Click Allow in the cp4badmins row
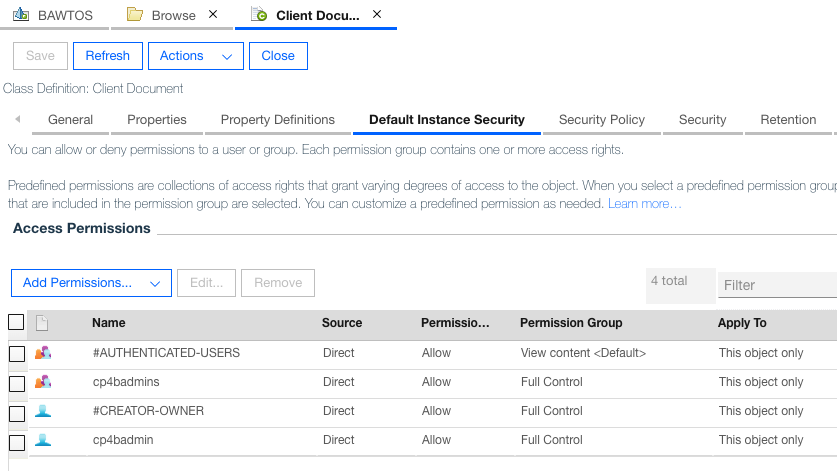This screenshot has height=471, width=837. [436, 382]
